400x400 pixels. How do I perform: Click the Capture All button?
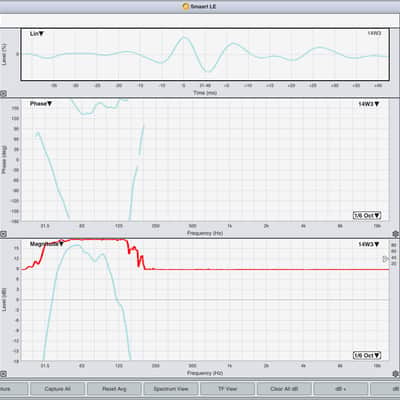click(57, 389)
